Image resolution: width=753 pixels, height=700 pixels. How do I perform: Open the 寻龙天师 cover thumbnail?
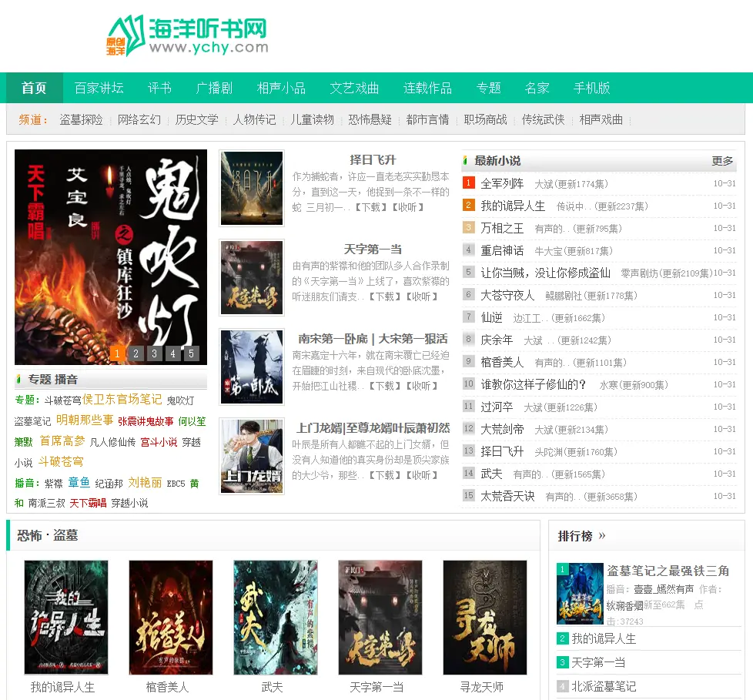pyautogui.click(x=484, y=618)
